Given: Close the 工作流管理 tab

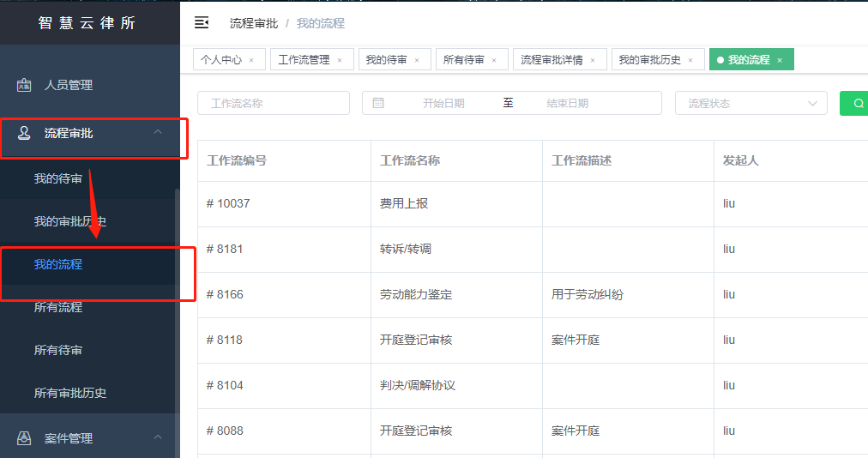Looking at the screenshot, I should [x=340, y=60].
